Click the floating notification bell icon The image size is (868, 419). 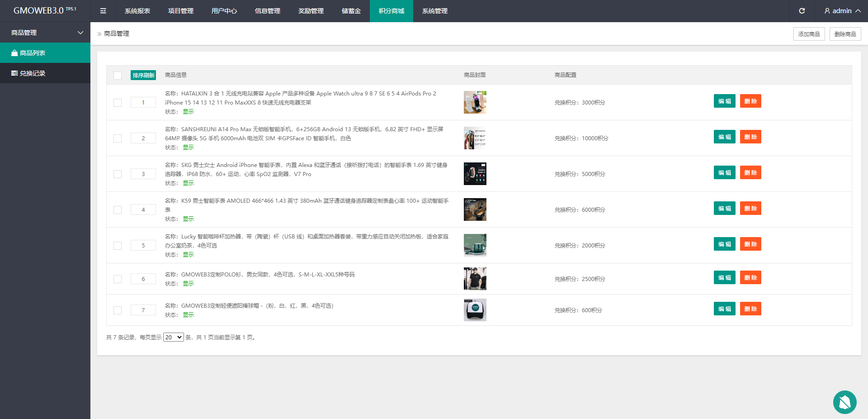(x=844, y=402)
